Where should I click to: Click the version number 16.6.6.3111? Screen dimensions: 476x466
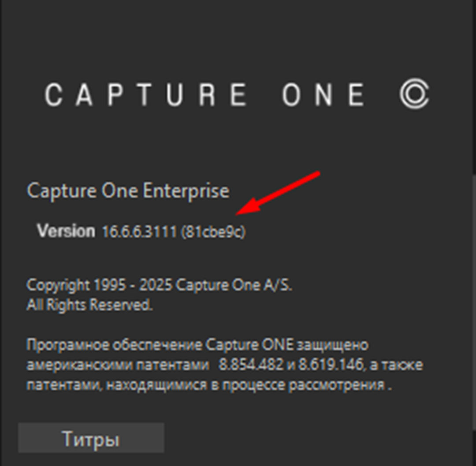click(139, 231)
